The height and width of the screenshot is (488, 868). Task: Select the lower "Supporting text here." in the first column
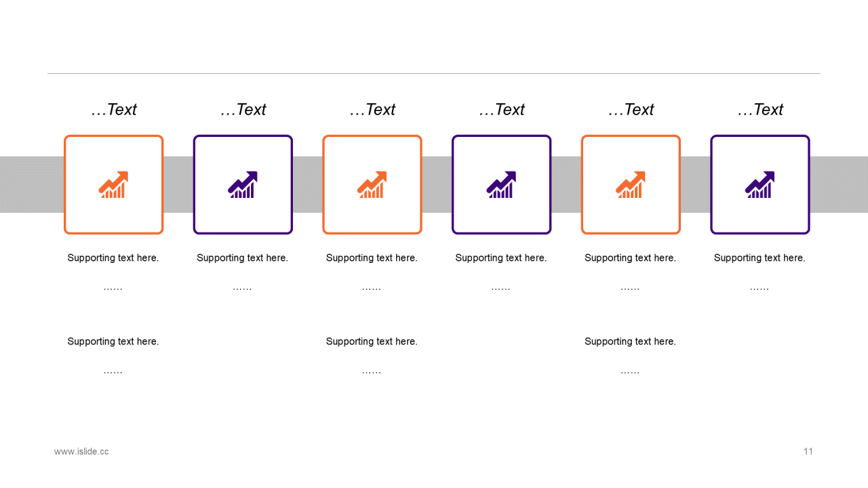click(x=113, y=342)
